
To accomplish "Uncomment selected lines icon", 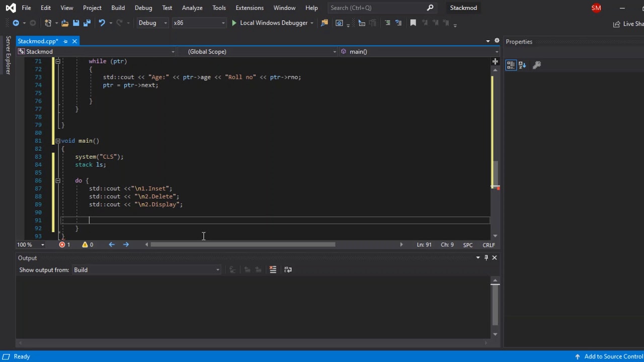I will [398, 23].
